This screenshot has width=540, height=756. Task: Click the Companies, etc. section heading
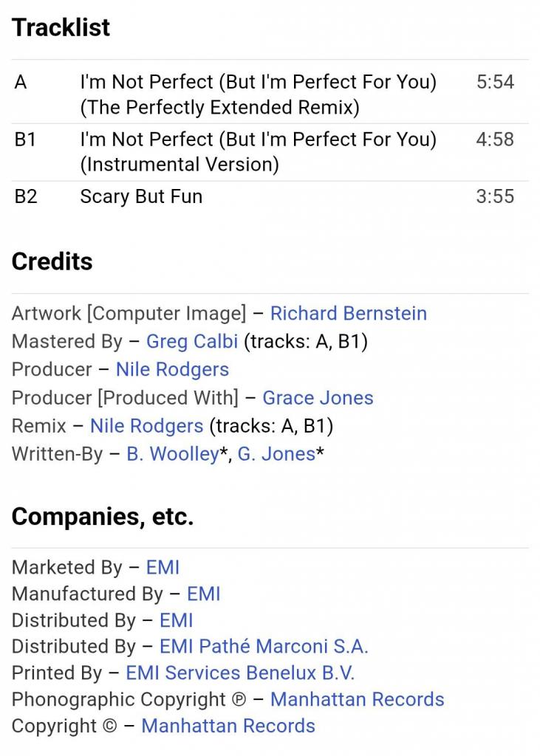tap(102, 517)
